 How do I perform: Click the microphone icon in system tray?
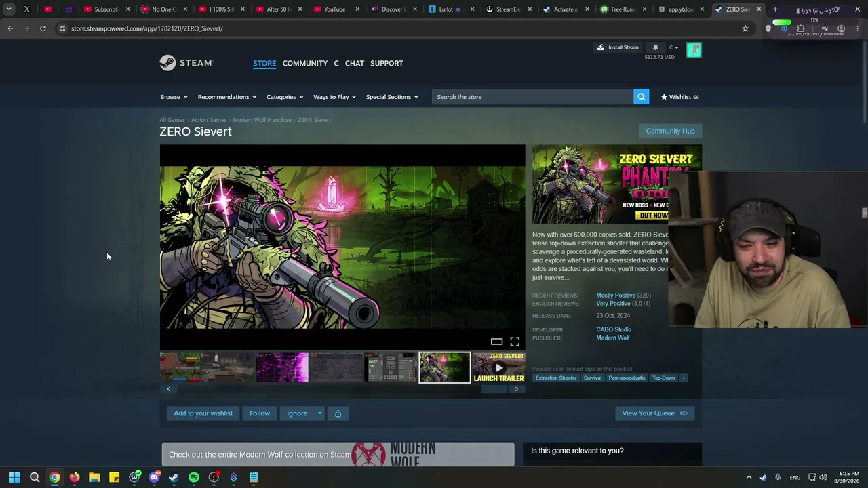[778, 477]
